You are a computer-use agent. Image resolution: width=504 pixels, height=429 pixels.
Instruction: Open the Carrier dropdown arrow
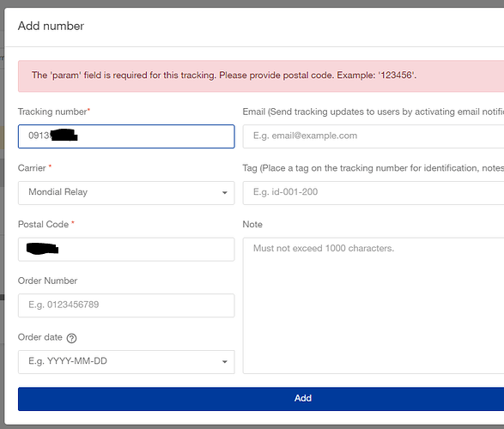click(x=225, y=193)
